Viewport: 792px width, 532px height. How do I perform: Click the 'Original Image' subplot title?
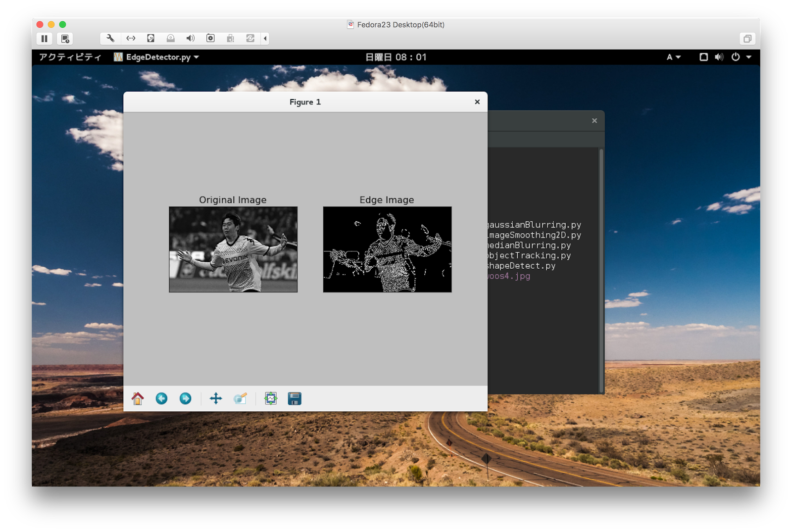pos(233,200)
